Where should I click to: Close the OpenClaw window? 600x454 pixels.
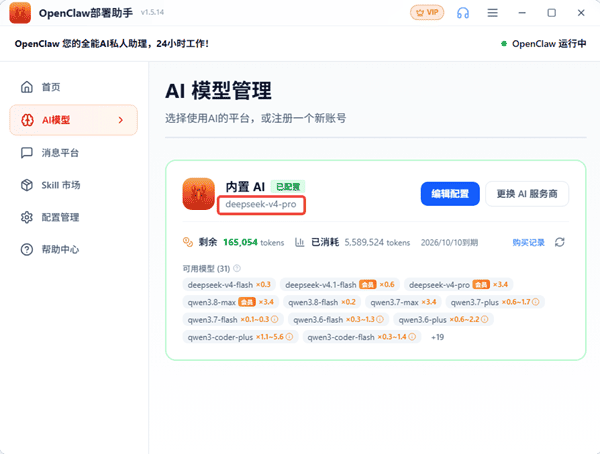pos(581,13)
